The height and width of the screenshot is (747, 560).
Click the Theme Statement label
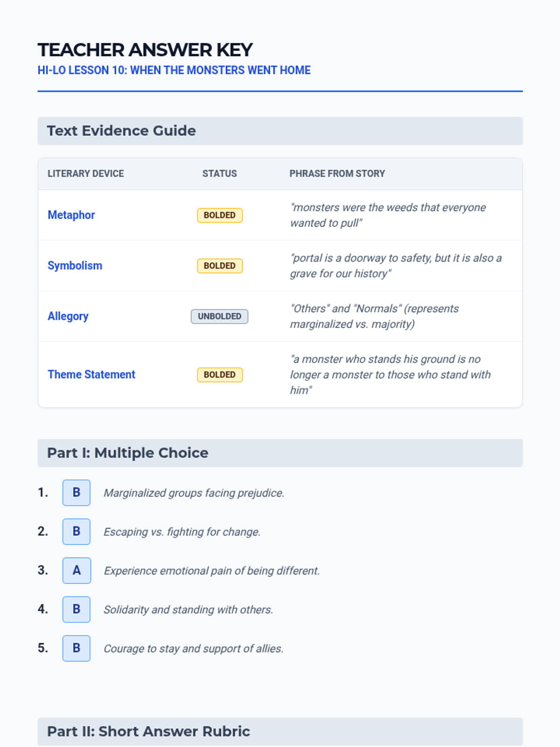tap(91, 374)
